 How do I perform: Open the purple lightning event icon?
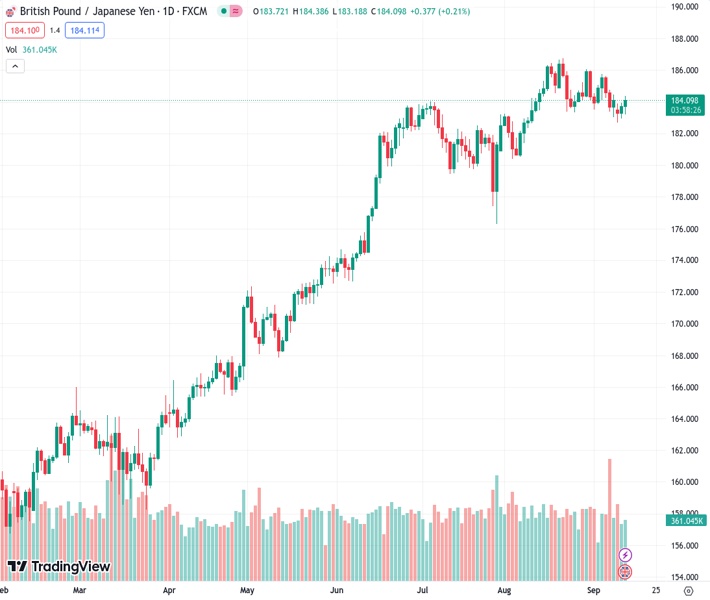click(x=625, y=554)
